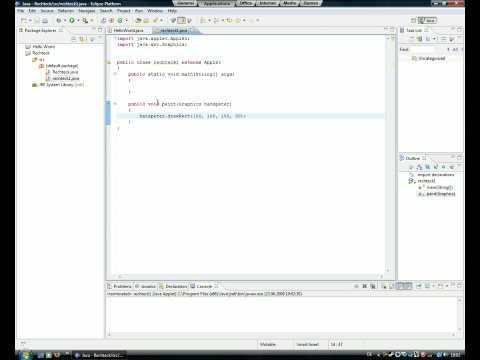Open the Navigate menu
This screenshot has height=360, width=480.
[x=87, y=11]
